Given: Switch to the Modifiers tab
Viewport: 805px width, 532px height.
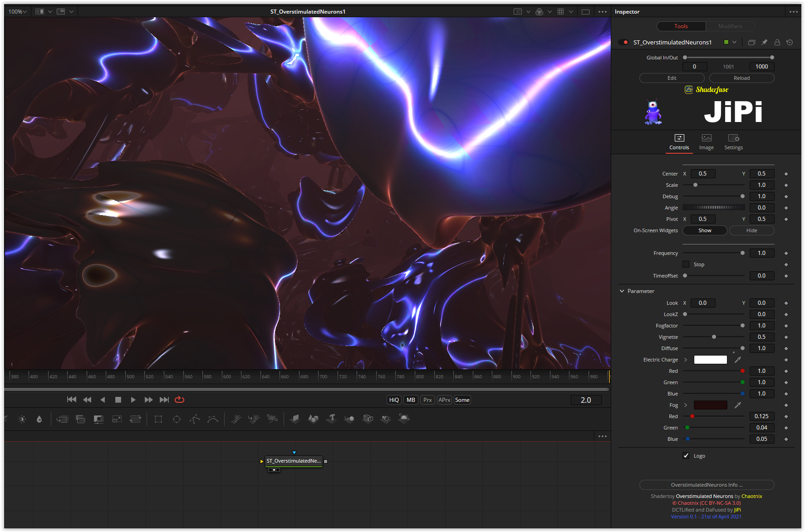Looking at the screenshot, I should point(730,26).
